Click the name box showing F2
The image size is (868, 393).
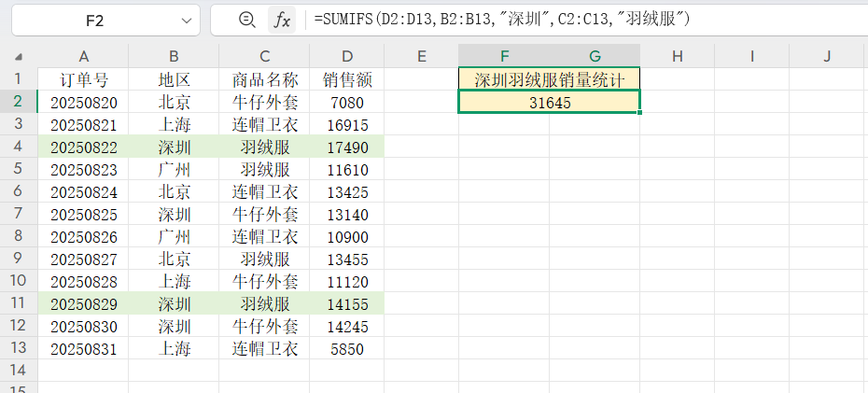pos(93,20)
